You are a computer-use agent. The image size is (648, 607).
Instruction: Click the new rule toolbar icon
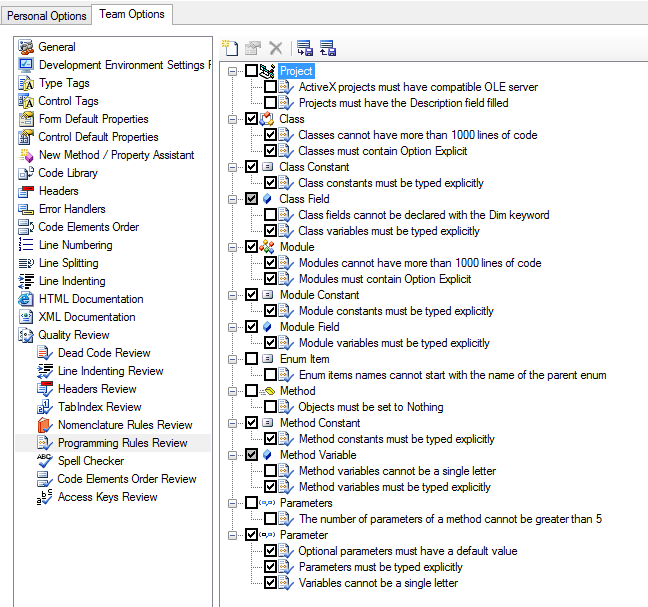pyautogui.click(x=230, y=48)
